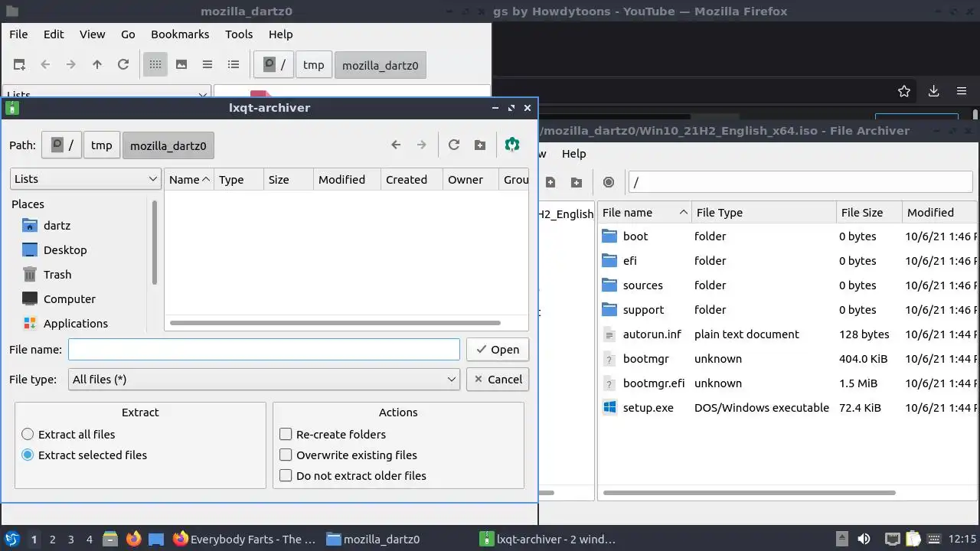This screenshot has height=551, width=980.
Task: Click the green options icon in dialog toolbar
Action: coord(512,145)
